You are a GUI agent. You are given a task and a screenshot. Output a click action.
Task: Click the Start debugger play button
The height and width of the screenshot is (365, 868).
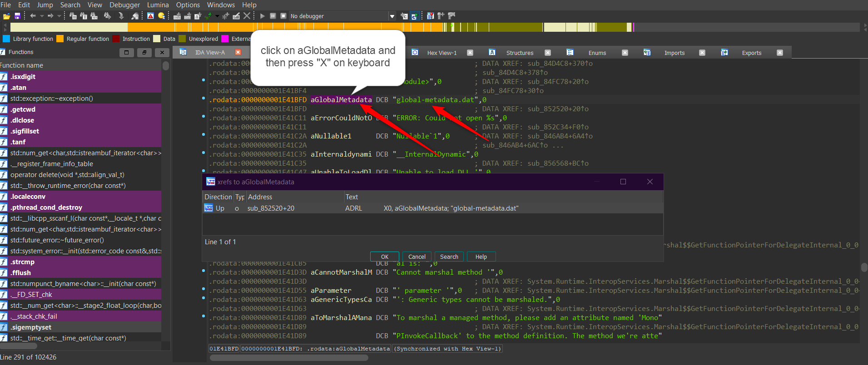tap(263, 16)
